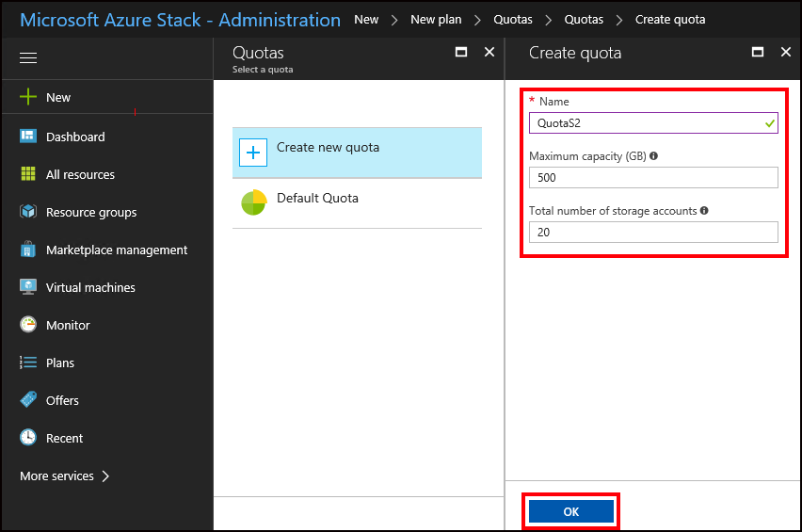The height and width of the screenshot is (532, 802).
Task: Click Total number of storage accounts field
Action: pyautogui.click(x=653, y=232)
